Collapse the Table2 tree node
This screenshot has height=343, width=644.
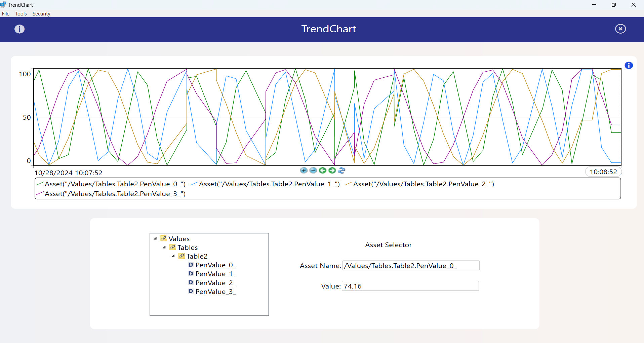173,256
